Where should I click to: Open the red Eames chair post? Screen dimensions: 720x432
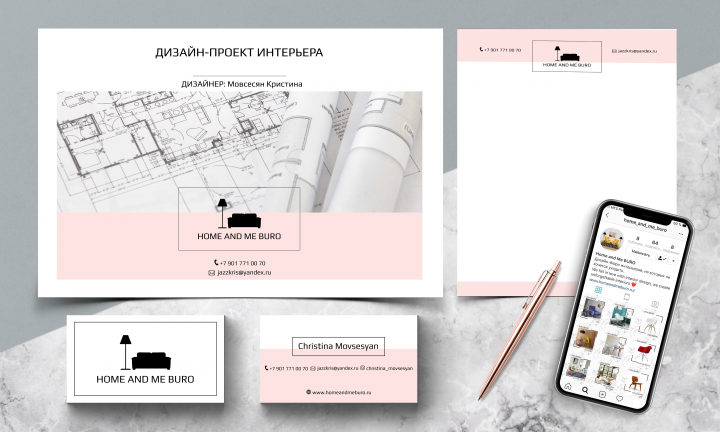click(x=644, y=353)
